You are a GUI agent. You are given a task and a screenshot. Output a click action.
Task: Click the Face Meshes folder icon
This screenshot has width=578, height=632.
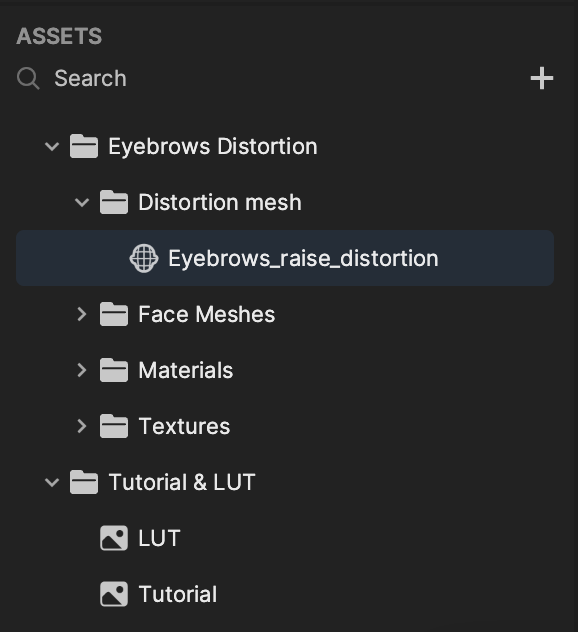[x=114, y=314]
